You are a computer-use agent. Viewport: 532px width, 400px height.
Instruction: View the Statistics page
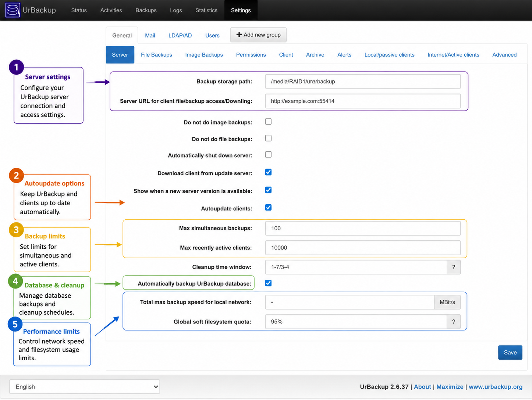click(206, 10)
